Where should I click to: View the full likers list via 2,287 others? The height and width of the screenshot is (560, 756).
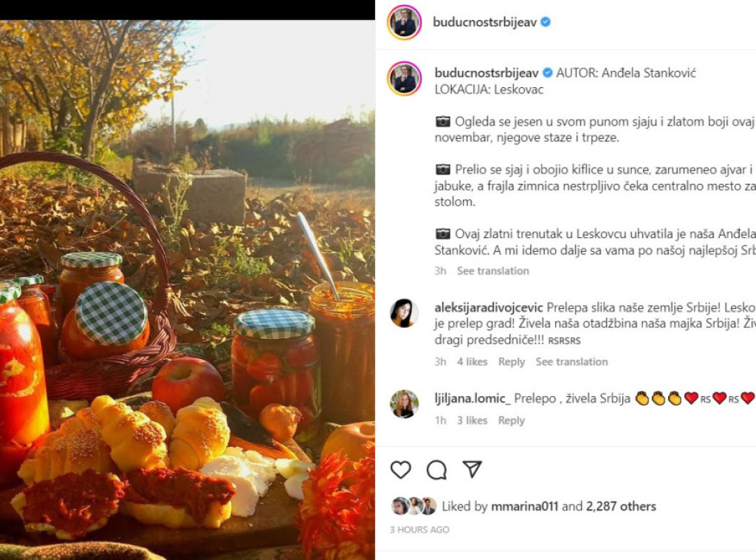[621, 505]
